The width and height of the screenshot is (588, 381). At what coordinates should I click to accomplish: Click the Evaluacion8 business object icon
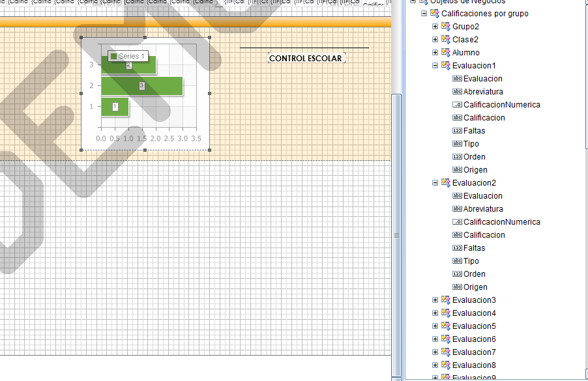(x=446, y=365)
